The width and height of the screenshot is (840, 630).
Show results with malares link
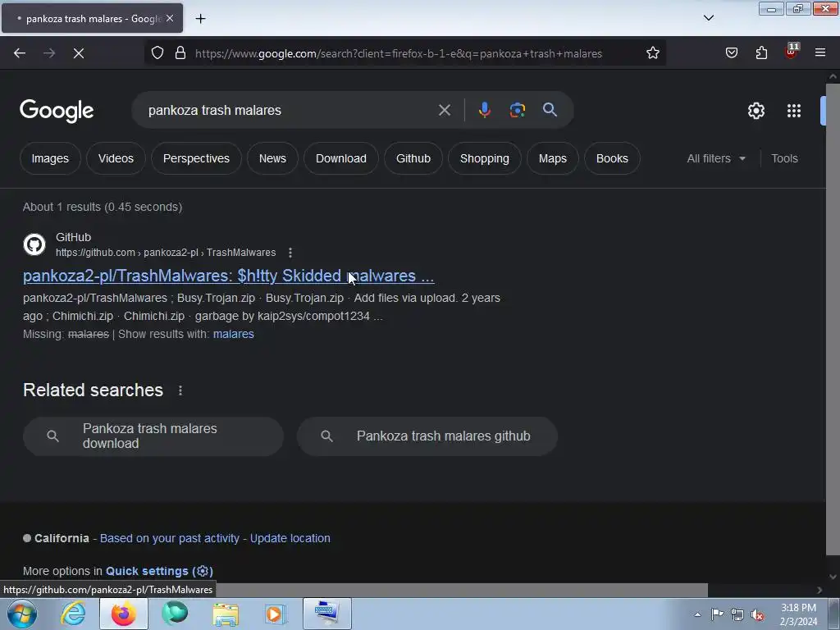coord(234,334)
